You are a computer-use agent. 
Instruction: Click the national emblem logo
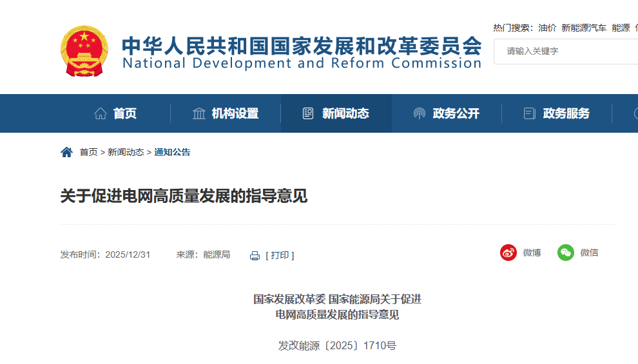coord(84,50)
